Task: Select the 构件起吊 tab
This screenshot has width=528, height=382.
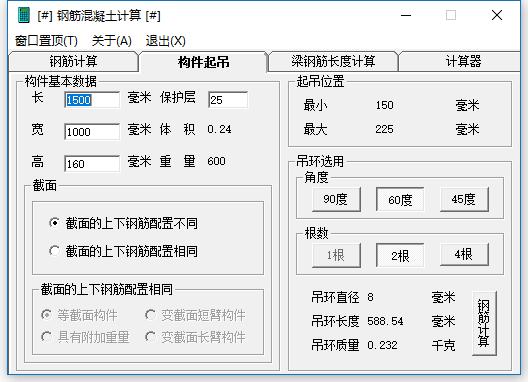Action: [203, 62]
